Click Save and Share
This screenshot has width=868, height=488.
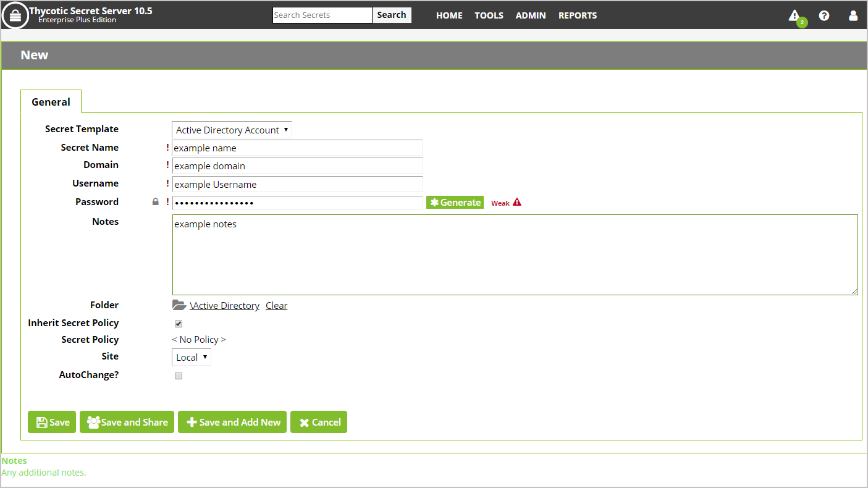point(127,422)
